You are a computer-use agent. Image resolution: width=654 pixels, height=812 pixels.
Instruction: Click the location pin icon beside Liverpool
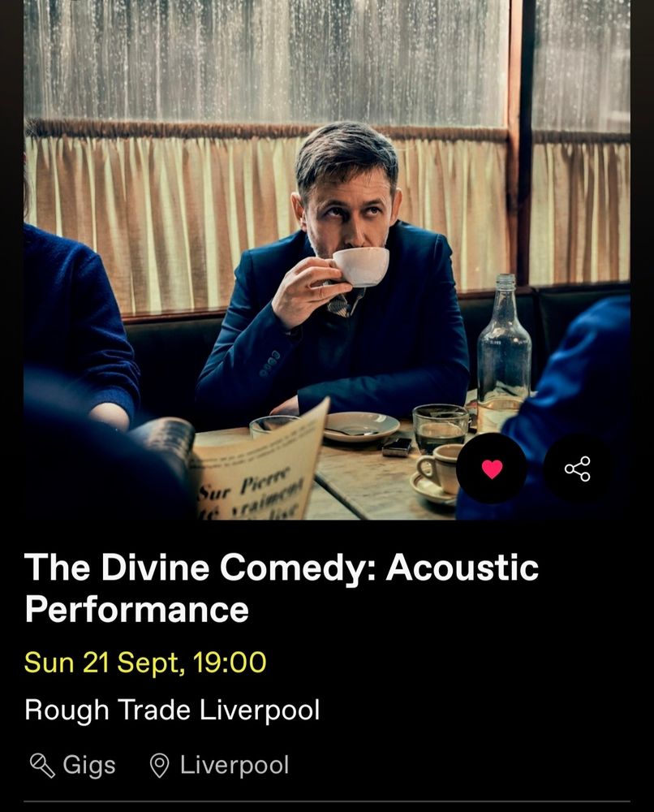tap(159, 766)
